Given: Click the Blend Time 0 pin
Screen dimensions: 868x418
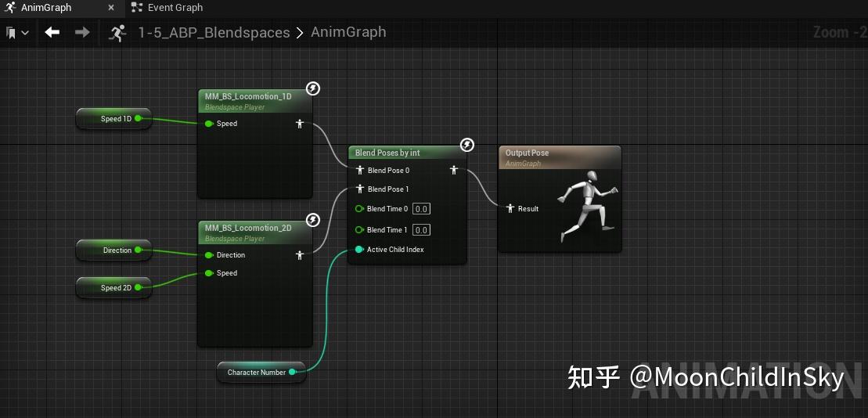Looking at the screenshot, I should click(x=358, y=209).
